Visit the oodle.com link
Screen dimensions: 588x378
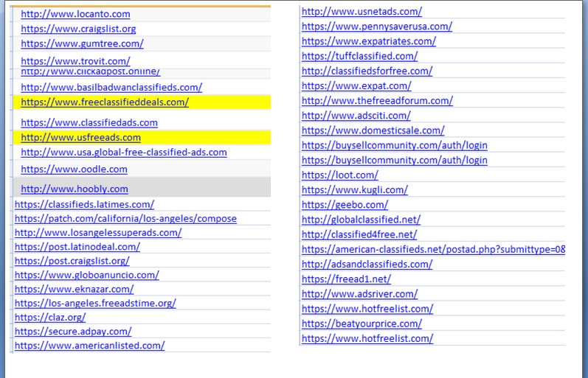tap(74, 169)
